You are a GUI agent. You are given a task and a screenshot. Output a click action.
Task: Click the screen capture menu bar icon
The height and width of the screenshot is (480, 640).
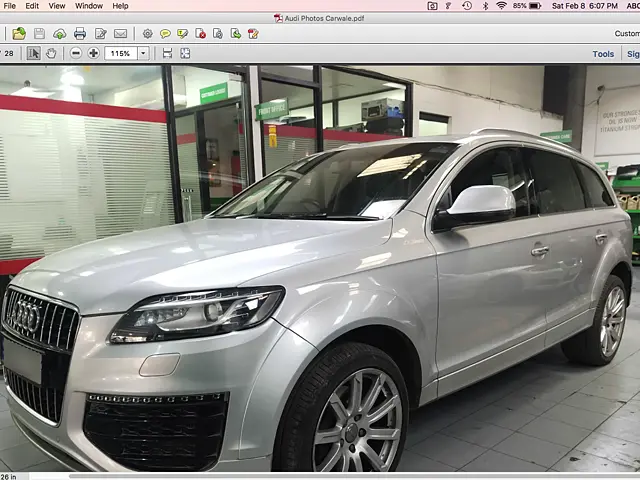tap(432, 6)
